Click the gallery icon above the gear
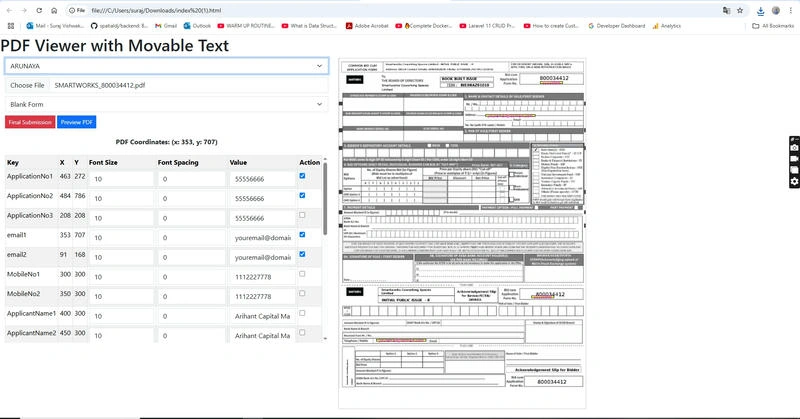Image resolution: width=800 pixels, height=419 pixels. [794, 170]
